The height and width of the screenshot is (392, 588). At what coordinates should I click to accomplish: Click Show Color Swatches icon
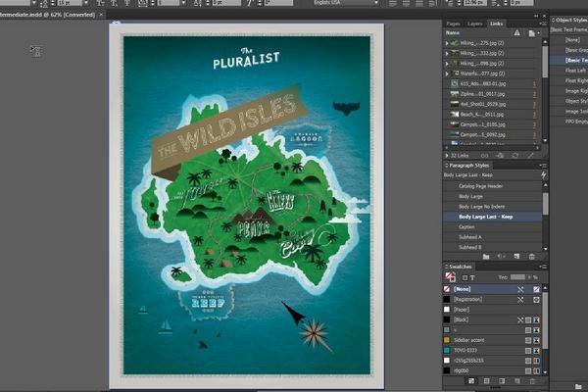(x=486, y=381)
